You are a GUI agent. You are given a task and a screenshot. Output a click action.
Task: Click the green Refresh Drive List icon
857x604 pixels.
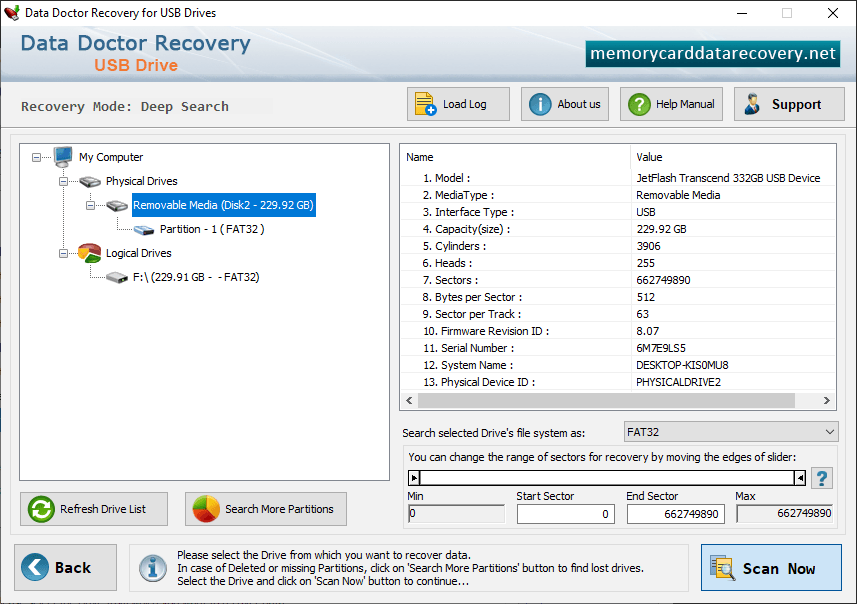[x=41, y=509]
